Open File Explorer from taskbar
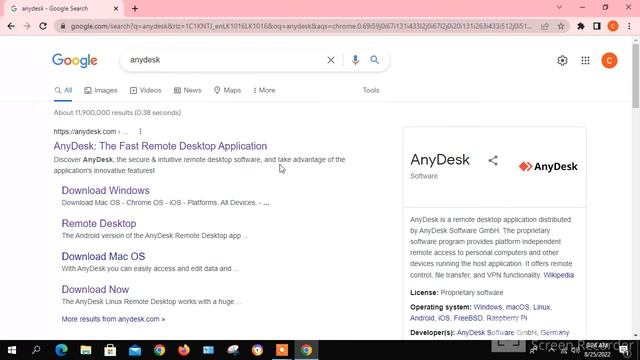The width and height of the screenshot is (640, 360). (x=86, y=350)
